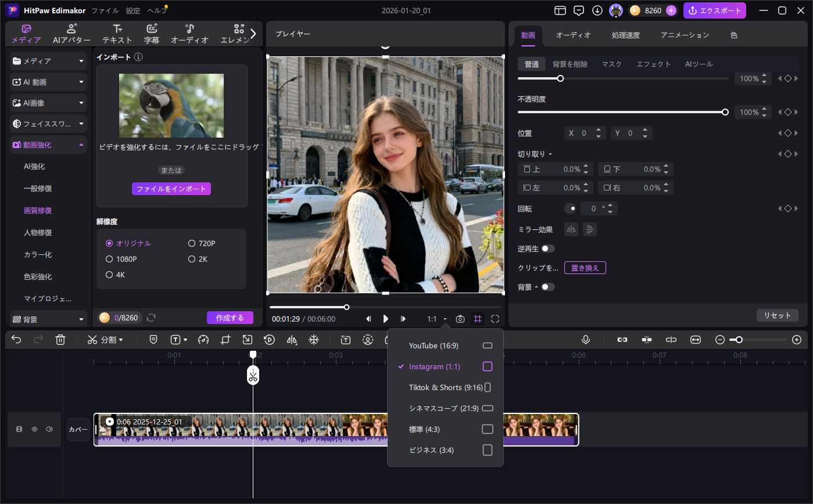This screenshot has height=504, width=813.
Task: Click the エクスポート button
Action: click(715, 10)
